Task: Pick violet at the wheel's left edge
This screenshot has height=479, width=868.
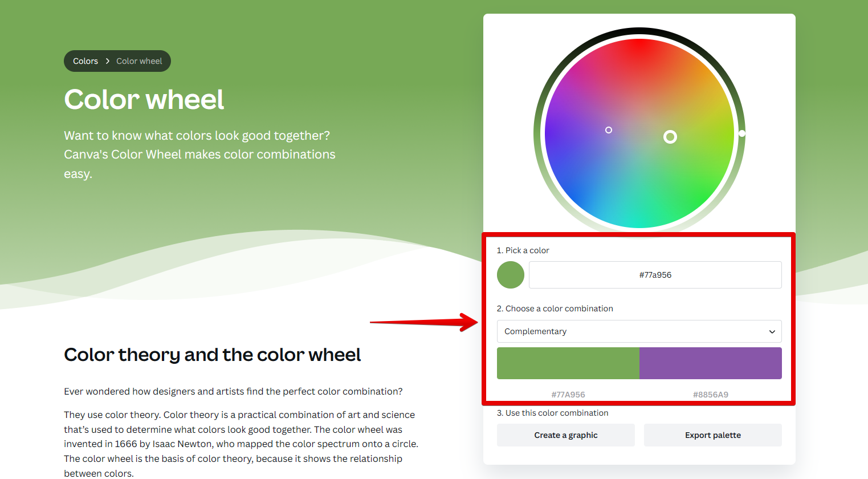Action: click(548, 133)
